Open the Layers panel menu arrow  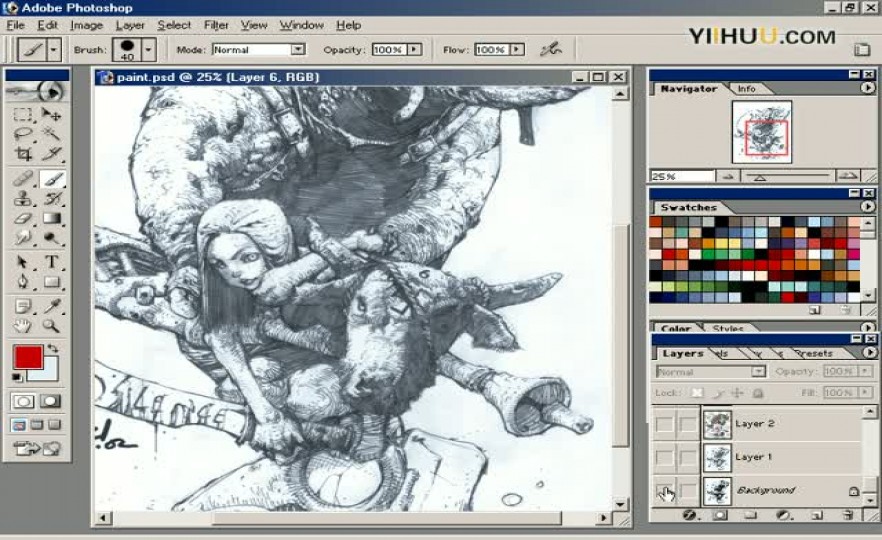[869, 353]
